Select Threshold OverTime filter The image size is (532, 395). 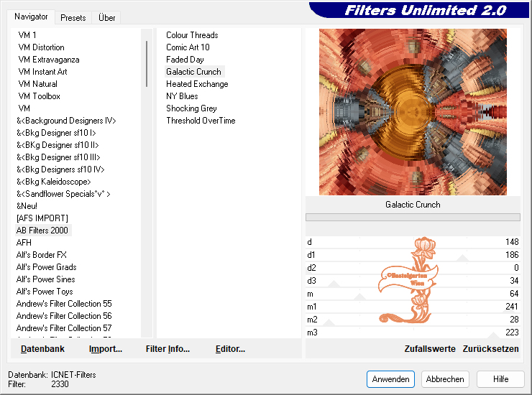click(x=201, y=121)
